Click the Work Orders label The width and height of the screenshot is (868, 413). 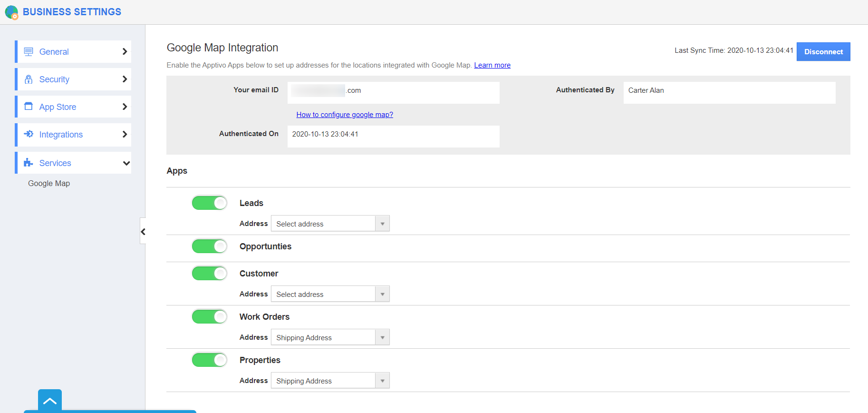point(264,317)
